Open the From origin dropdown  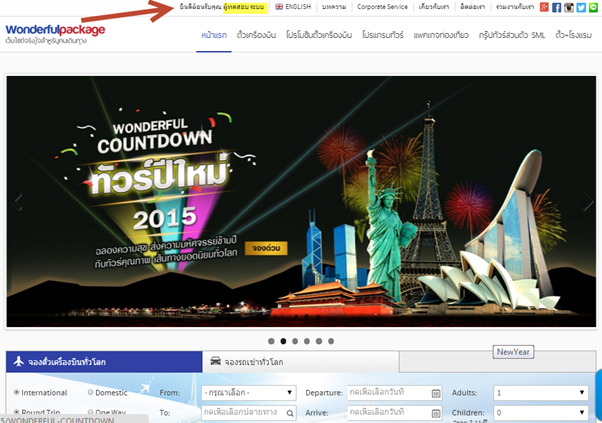point(249,393)
